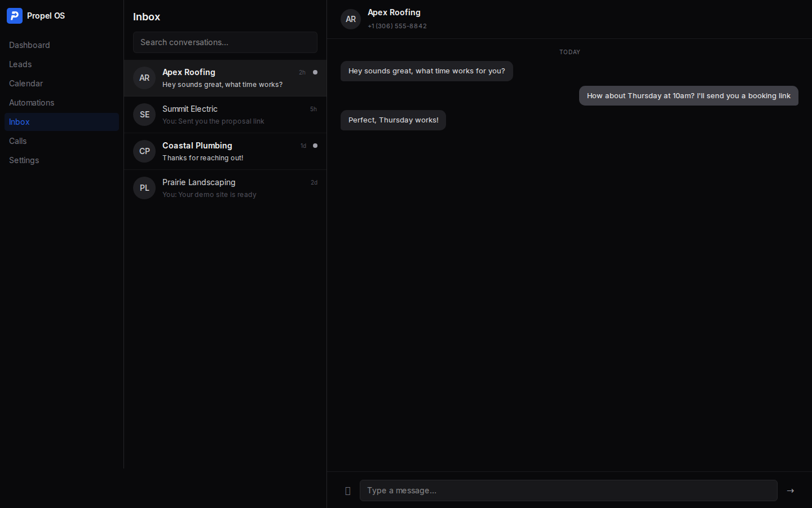Click the PL avatar icon
This screenshot has height=508, width=812.
[144, 188]
